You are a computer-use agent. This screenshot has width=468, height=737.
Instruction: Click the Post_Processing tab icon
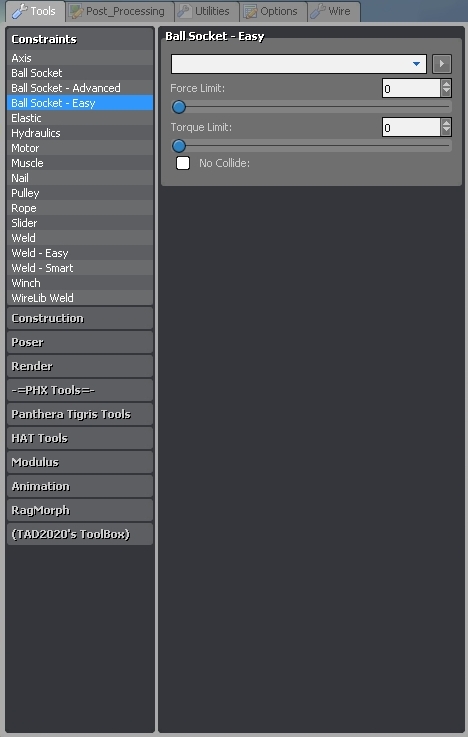tap(76, 11)
